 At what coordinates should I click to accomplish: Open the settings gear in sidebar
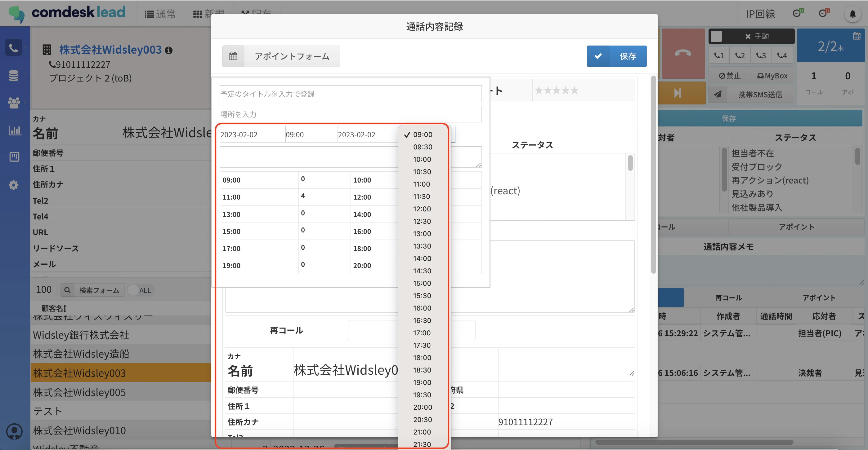(13, 185)
